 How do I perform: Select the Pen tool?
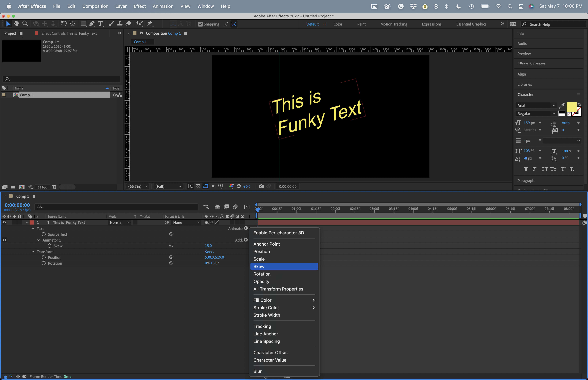point(92,24)
